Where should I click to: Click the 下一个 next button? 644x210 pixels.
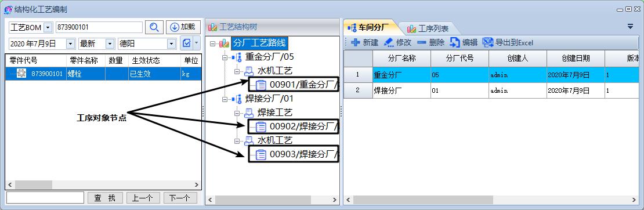pos(180,198)
